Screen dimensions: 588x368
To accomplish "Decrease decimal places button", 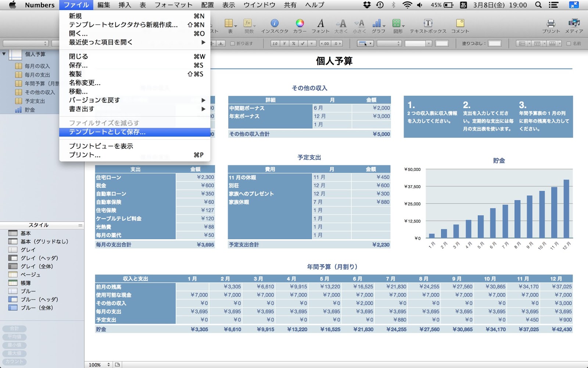I will click(325, 43).
